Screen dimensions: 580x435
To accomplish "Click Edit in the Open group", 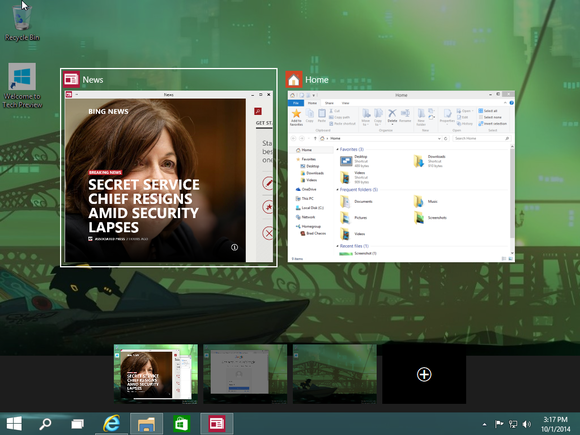I will tap(463, 117).
